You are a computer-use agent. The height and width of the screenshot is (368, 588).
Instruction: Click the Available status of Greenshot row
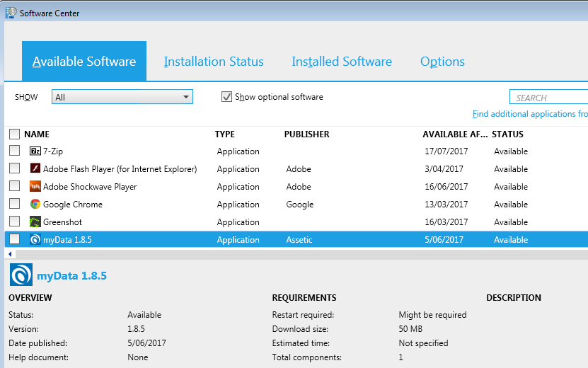[511, 222]
